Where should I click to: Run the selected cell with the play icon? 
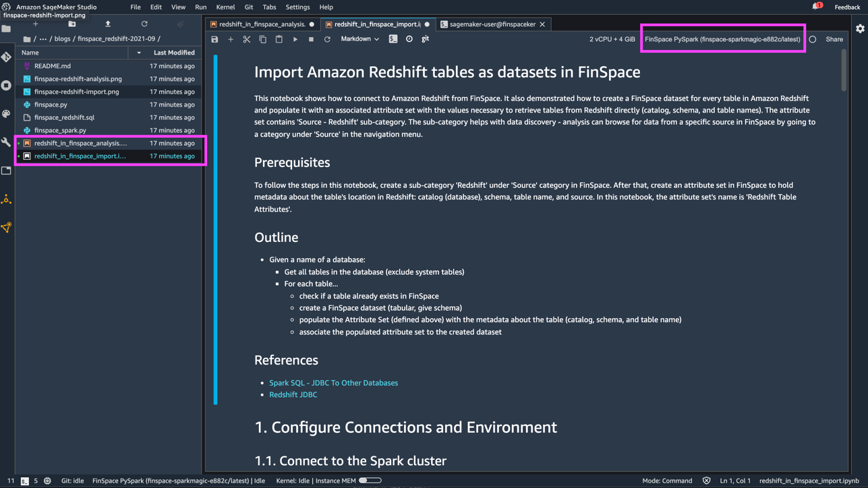(x=295, y=40)
